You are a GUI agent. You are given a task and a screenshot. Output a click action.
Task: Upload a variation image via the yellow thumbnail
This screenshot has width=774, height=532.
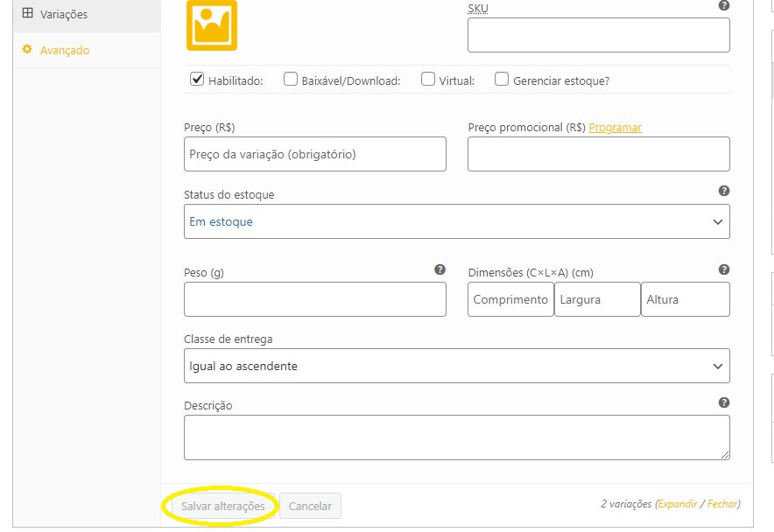pos(212,25)
